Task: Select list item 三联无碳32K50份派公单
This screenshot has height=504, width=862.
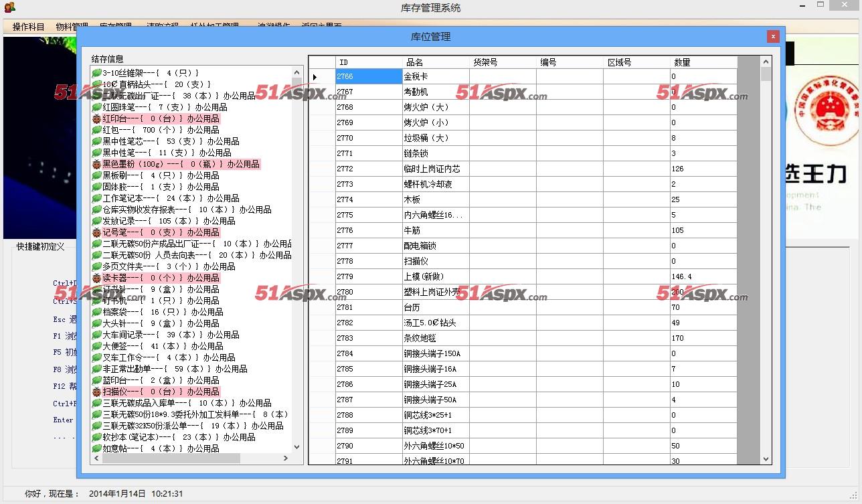Action: pyautogui.click(x=193, y=426)
